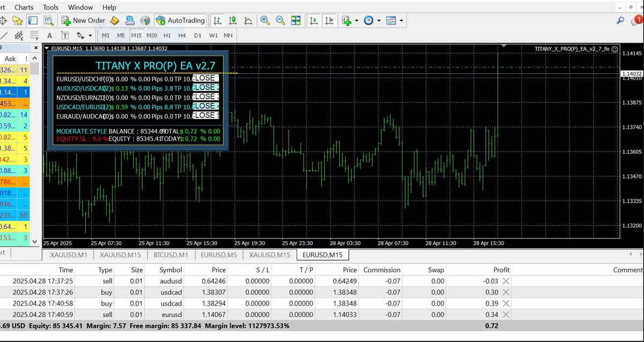Expand the templates dropdown arrow

point(401,21)
